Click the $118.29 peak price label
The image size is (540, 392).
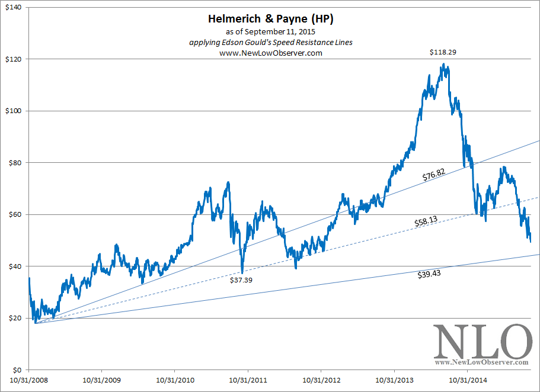click(443, 52)
